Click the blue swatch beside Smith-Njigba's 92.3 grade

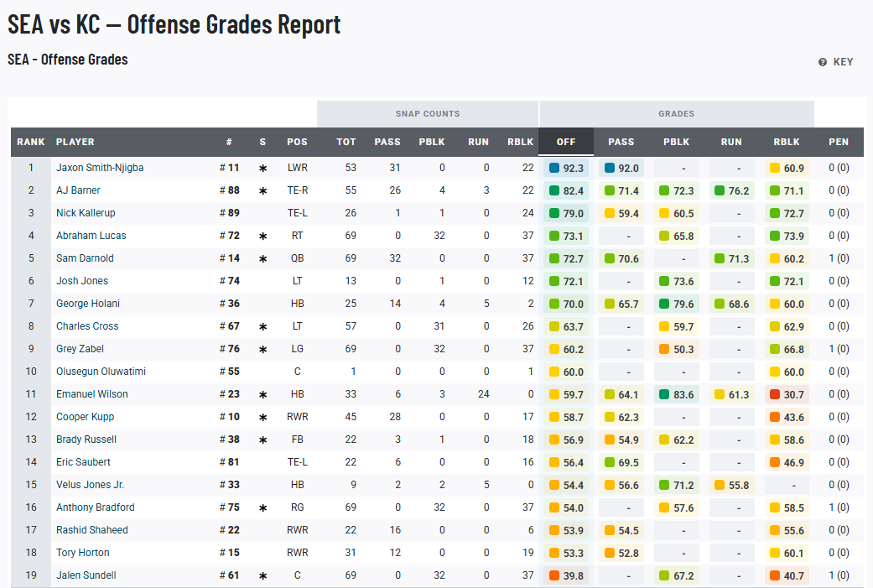click(x=554, y=168)
